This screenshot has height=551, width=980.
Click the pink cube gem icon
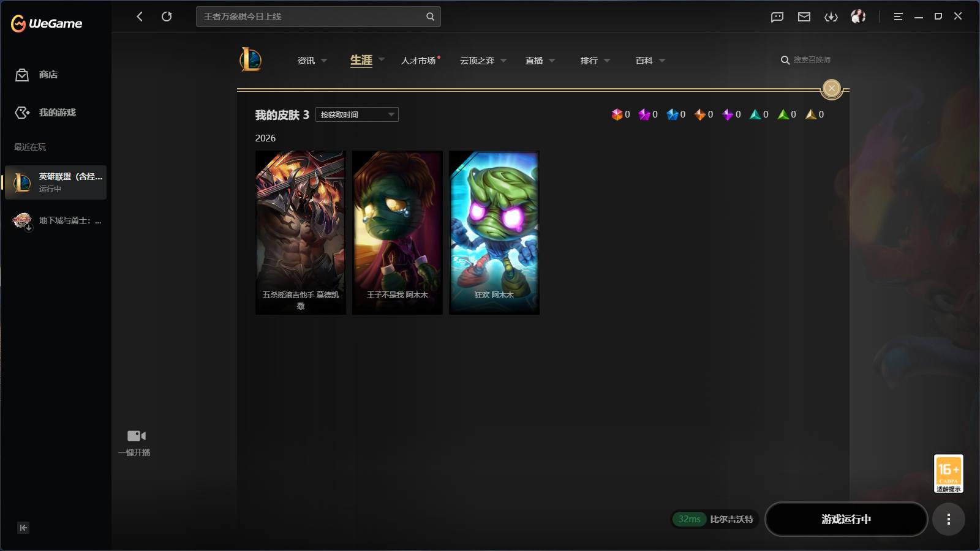pyautogui.click(x=617, y=114)
